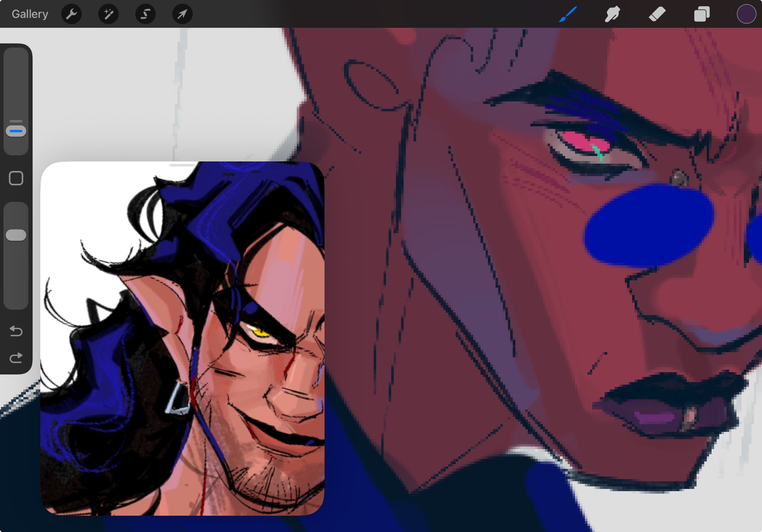762x532 pixels.
Task: Open the Layers panel
Action: coord(702,14)
